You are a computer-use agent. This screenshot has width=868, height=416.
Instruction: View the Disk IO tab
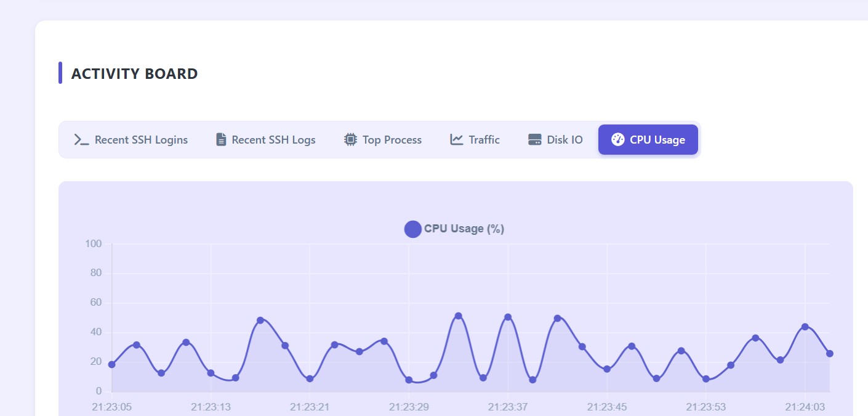tap(565, 140)
